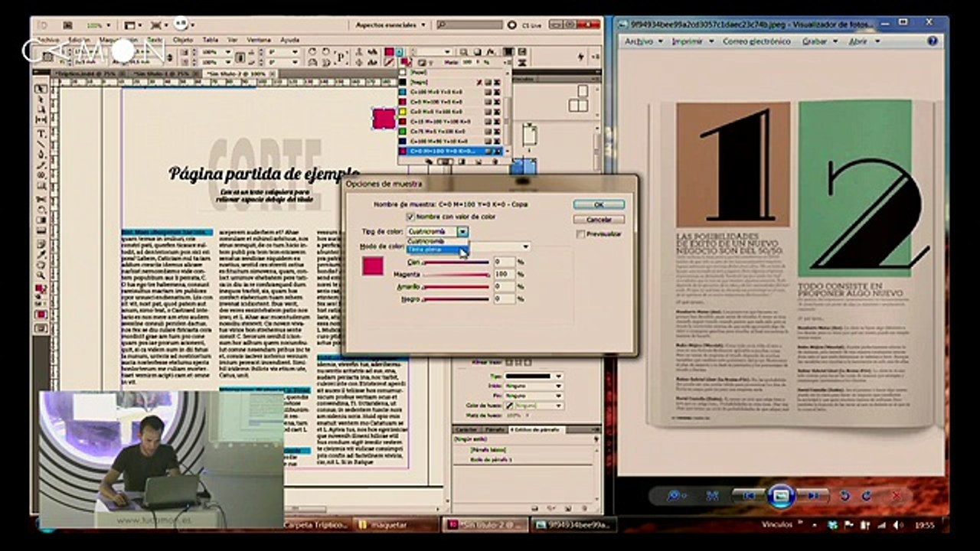Open the stroke 'Tipo' dropdown
Screen dimensions: 980x551
(x=533, y=377)
